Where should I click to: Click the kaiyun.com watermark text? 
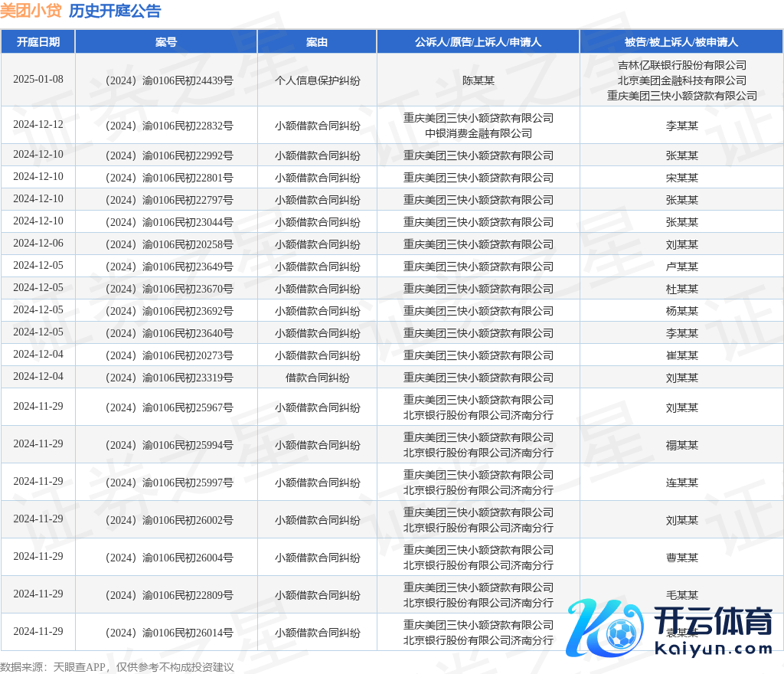pos(714,649)
